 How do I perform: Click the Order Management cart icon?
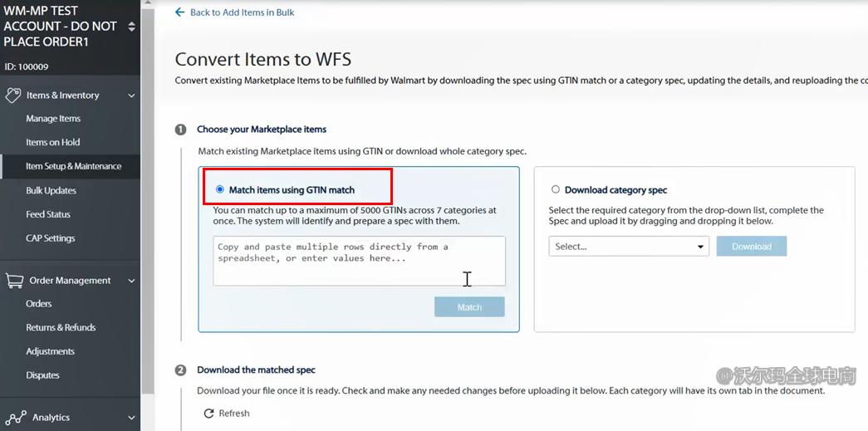[x=14, y=281]
